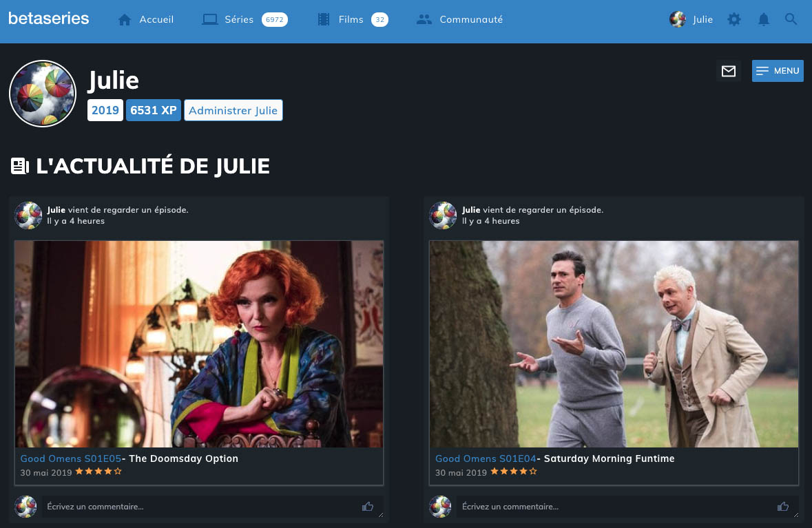Open the settings gear icon

pyautogui.click(x=734, y=20)
